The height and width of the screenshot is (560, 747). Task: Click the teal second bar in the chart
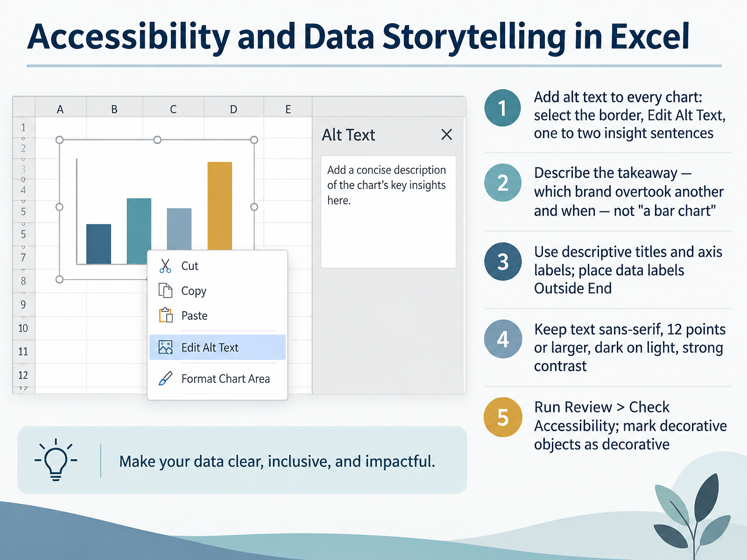(139, 231)
